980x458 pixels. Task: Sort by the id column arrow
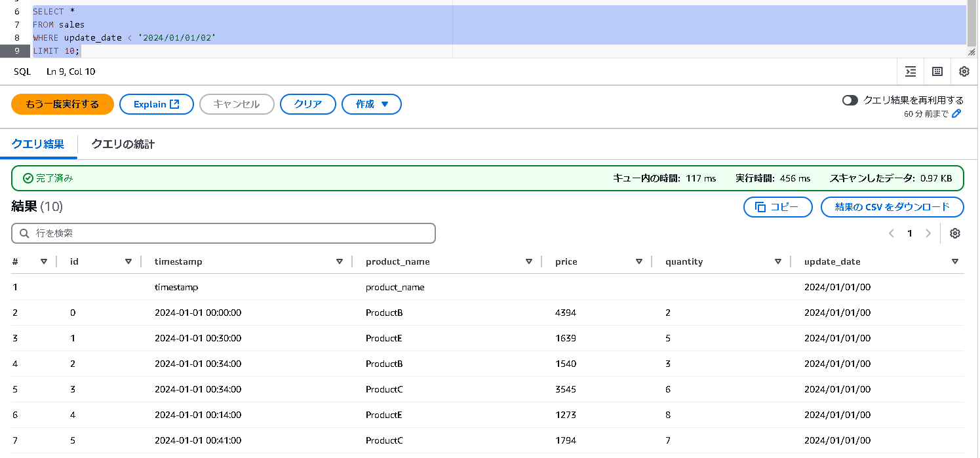pyautogui.click(x=128, y=261)
